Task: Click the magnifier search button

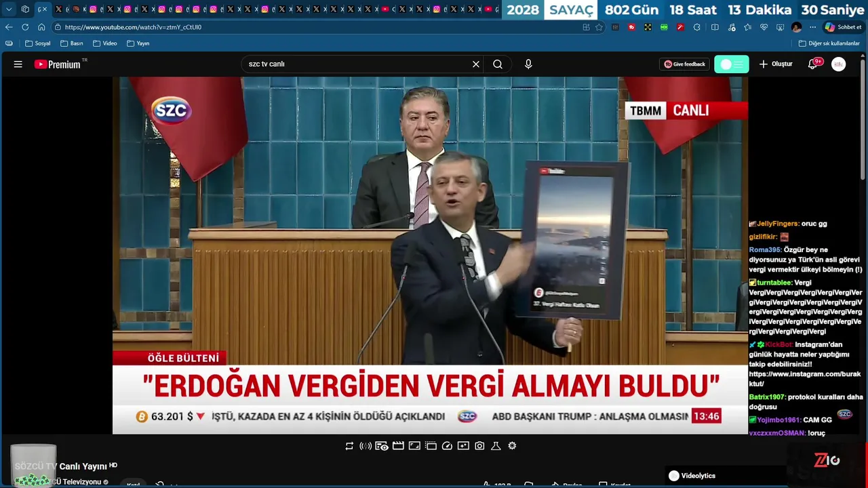Action: [498, 64]
